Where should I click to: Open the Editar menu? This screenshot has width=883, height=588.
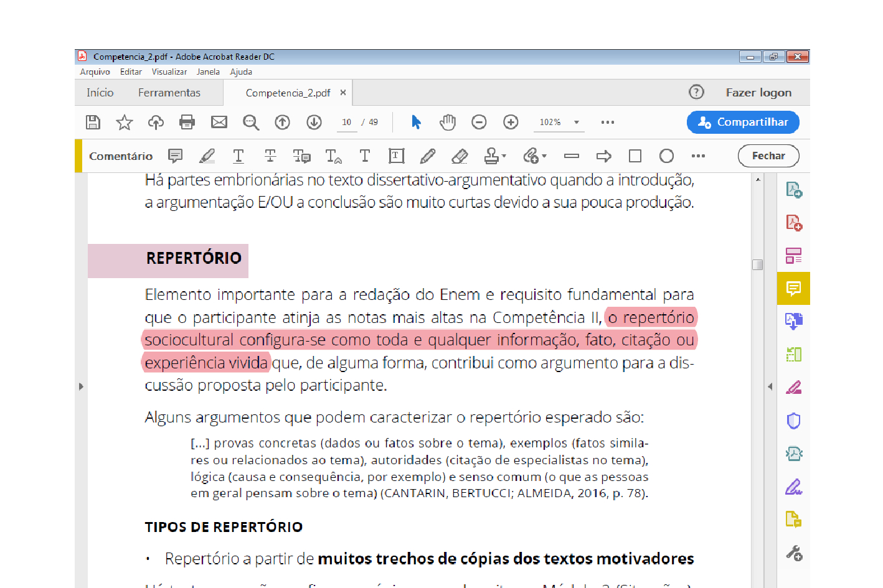coord(131,72)
